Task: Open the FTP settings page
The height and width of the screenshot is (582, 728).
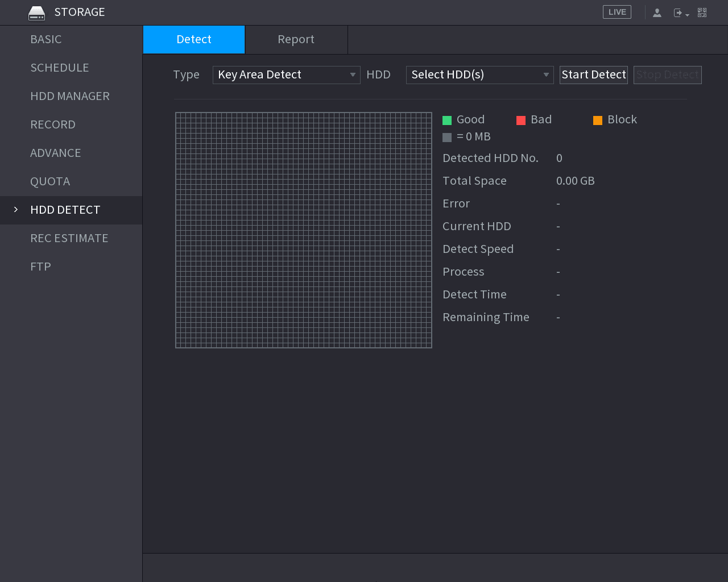Action: click(x=71, y=267)
